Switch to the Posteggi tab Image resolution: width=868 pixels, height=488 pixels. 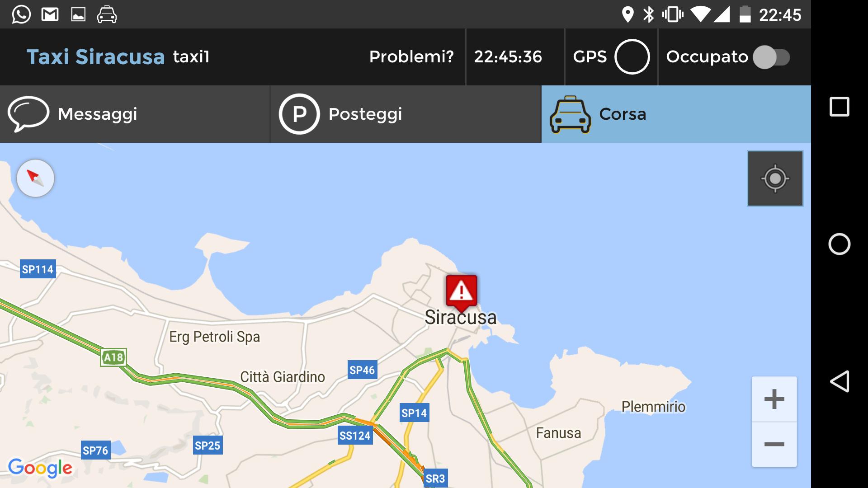pyautogui.click(x=406, y=114)
